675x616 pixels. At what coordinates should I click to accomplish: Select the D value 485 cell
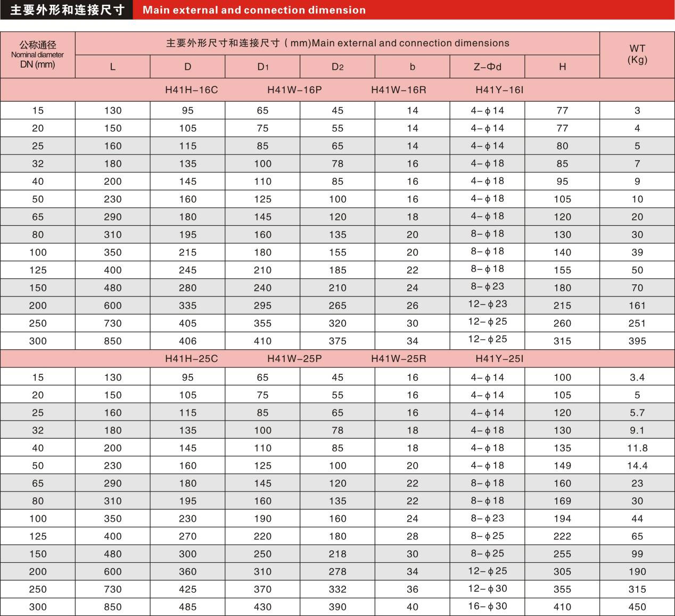click(x=187, y=607)
